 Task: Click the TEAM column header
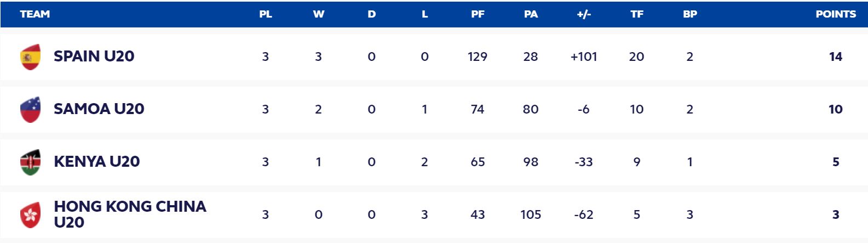[35, 14]
